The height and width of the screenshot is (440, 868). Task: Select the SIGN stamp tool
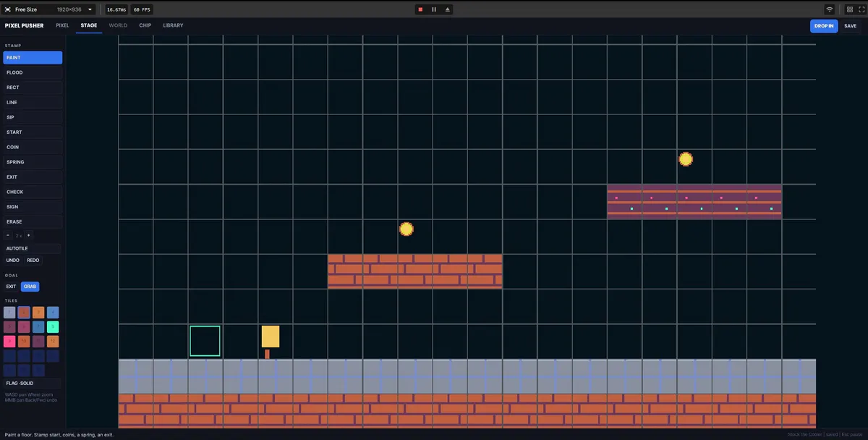pos(33,207)
